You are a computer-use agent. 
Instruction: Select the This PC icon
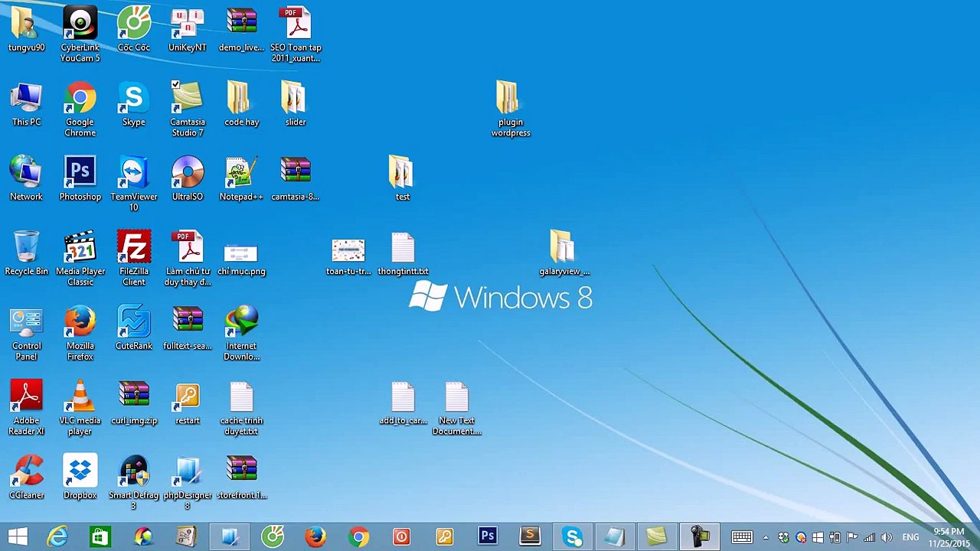(x=26, y=105)
